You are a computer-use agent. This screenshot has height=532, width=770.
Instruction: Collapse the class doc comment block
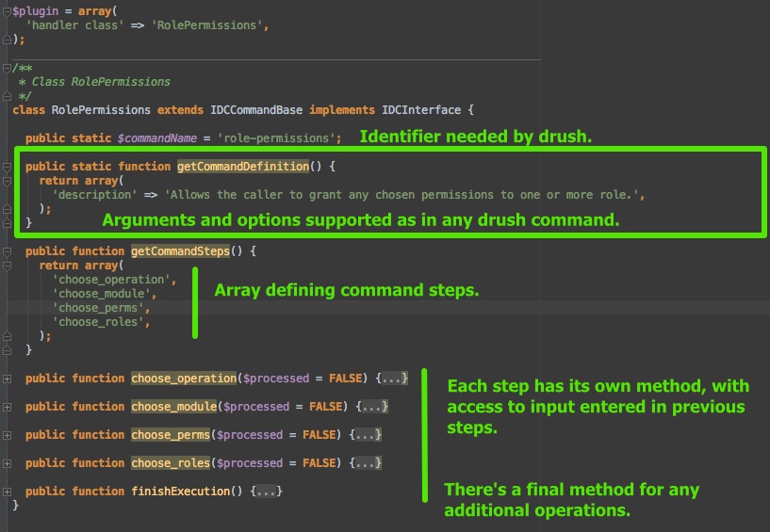7,68
